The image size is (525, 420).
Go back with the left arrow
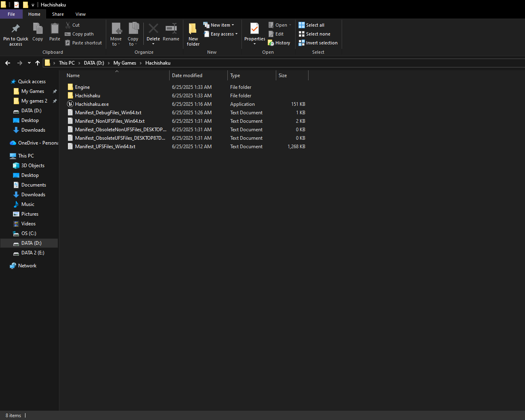pyautogui.click(x=8, y=63)
